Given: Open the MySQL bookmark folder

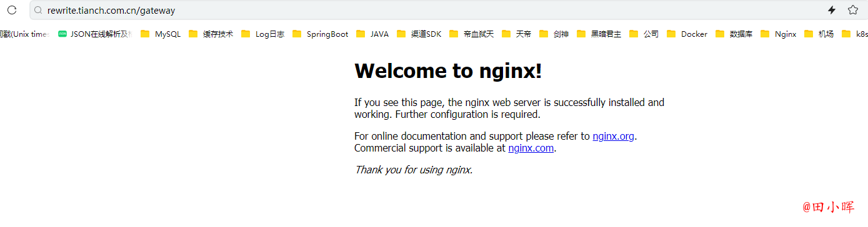Looking at the screenshot, I should tap(161, 34).
